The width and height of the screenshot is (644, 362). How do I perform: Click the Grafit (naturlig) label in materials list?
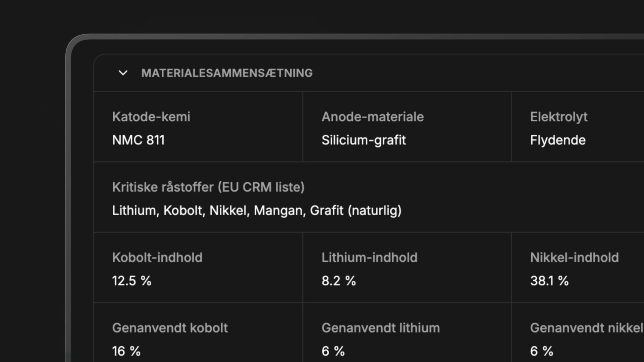pos(357,210)
